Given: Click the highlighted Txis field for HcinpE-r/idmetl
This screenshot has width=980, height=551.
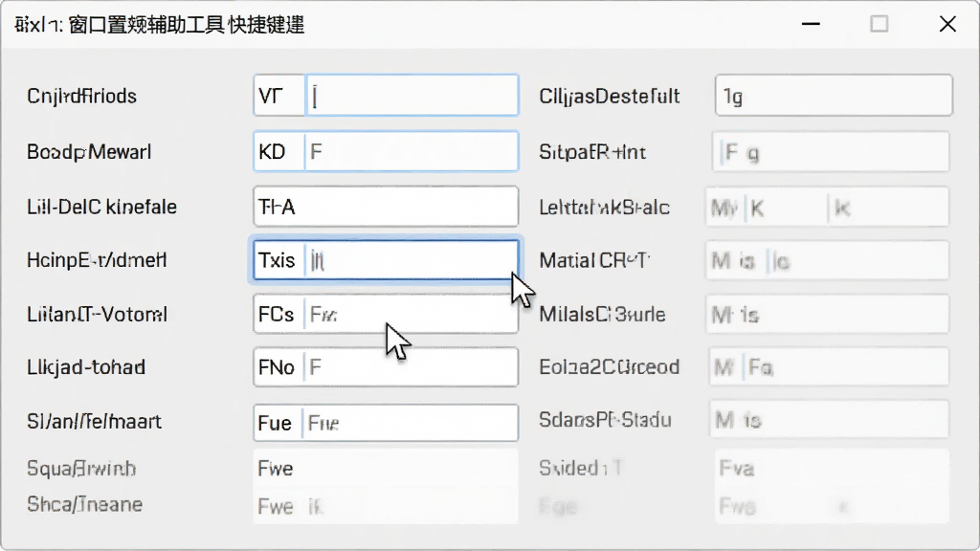Looking at the screenshot, I should point(386,260).
